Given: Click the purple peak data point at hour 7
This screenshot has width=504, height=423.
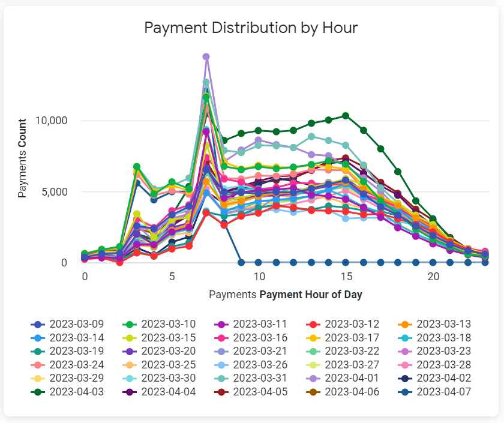Looking at the screenshot, I should [206, 56].
